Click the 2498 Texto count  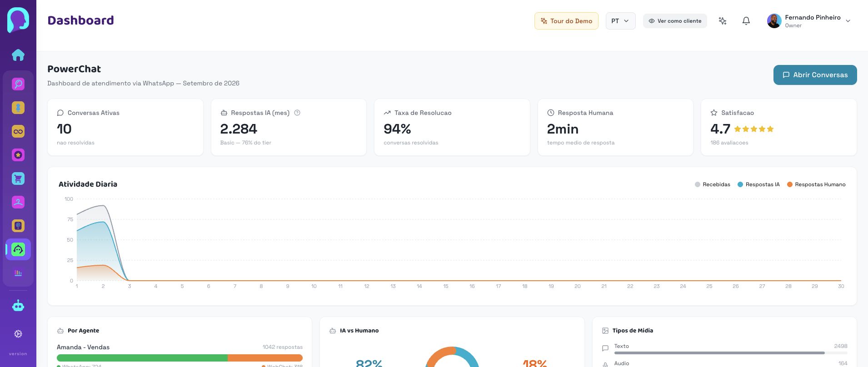click(x=841, y=346)
